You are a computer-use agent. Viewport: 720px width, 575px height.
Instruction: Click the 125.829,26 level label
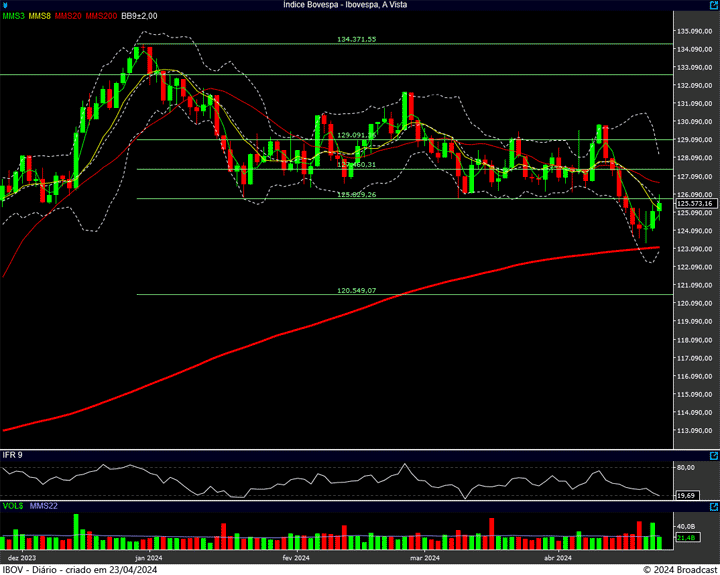pyautogui.click(x=357, y=194)
